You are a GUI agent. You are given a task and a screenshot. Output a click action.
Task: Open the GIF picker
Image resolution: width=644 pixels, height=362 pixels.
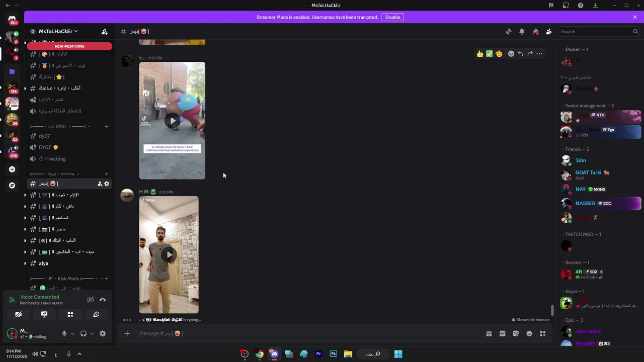pos(502,333)
